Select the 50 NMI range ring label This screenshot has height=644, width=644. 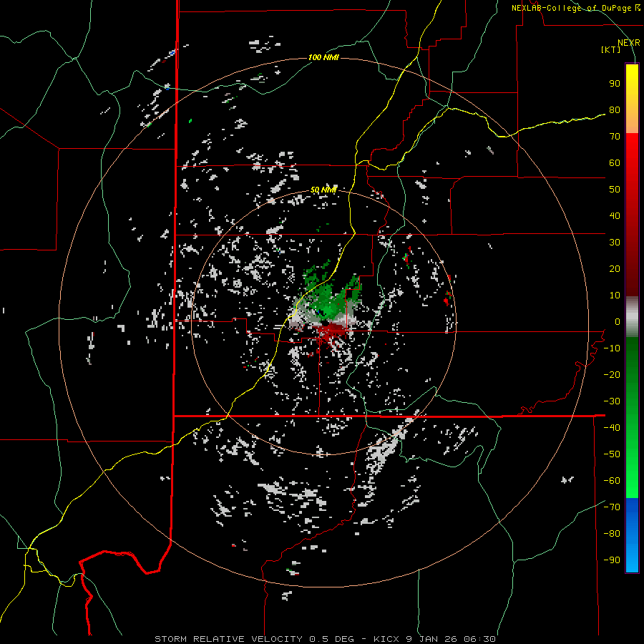click(x=323, y=190)
